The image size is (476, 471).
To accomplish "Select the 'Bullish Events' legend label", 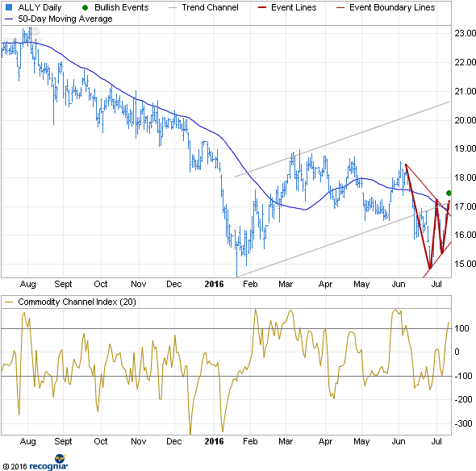I will (x=122, y=7).
